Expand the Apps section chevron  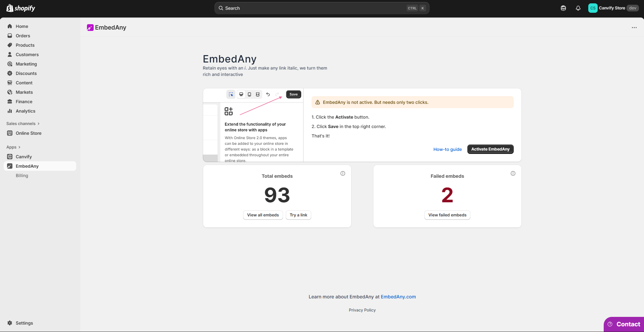19,147
